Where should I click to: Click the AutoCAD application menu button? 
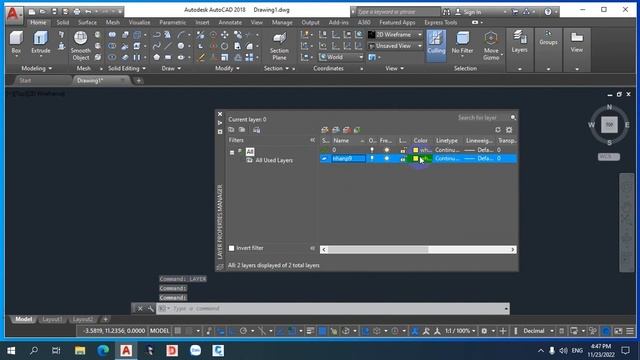14,14
